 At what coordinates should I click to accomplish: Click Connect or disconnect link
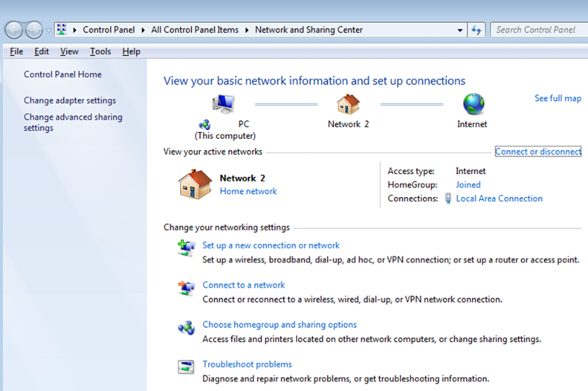click(x=538, y=151)
